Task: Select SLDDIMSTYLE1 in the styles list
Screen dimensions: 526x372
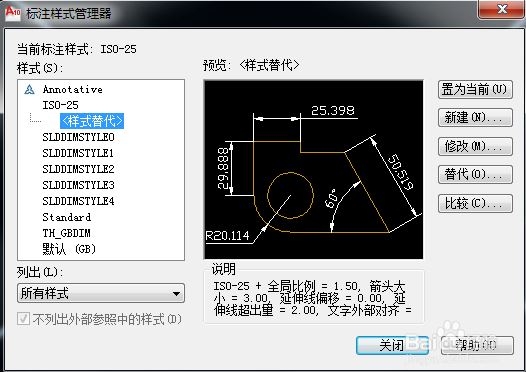Action: click(78, 153)
